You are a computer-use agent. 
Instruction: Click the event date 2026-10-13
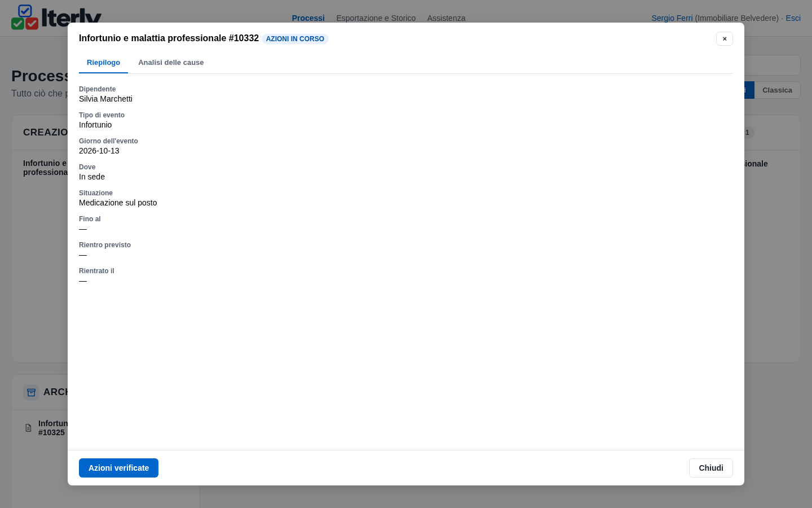click(x=99, y=151)
